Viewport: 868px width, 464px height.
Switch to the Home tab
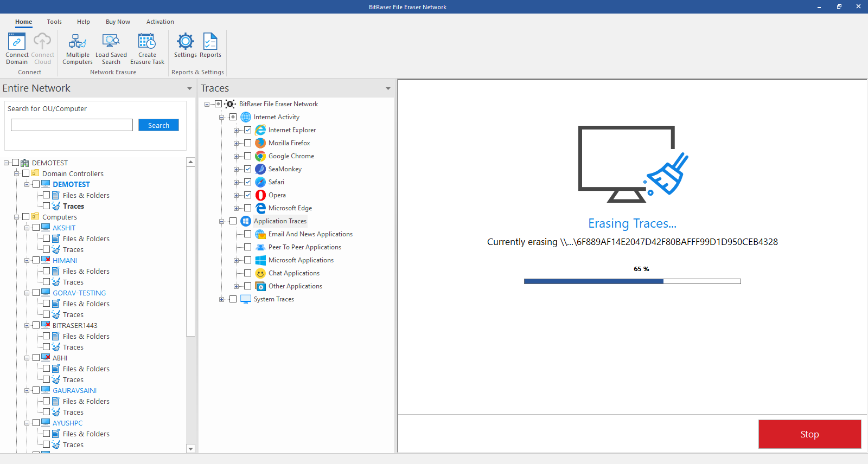pyautogui.click(x=23, y=22)
